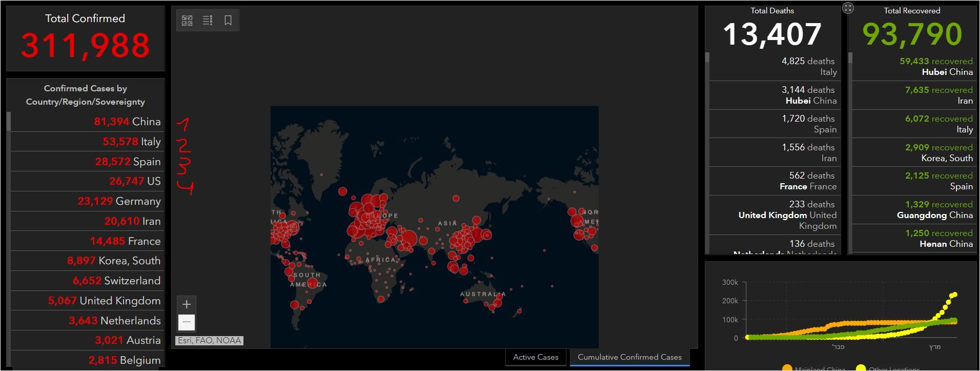The height and width of the screenshot is (371, 980).
Task: Open the basemap gallery icon
Action: click(187, 21)
